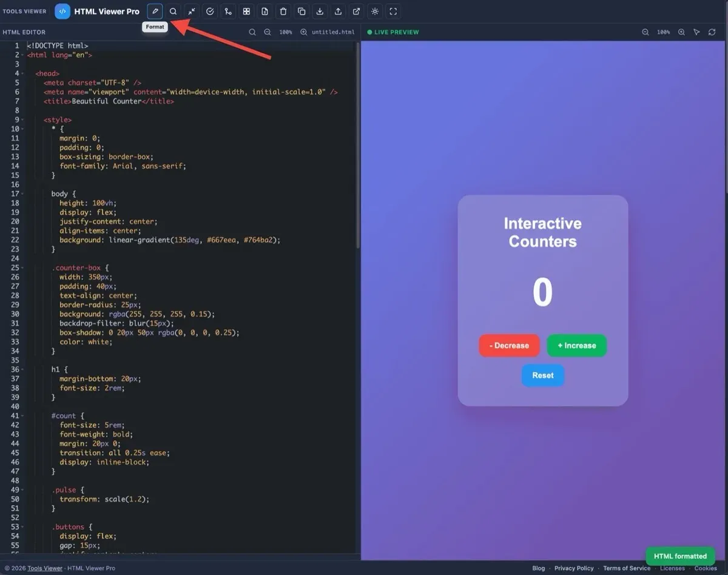
Task: Click the counter value 0 in preview
Action: [543, 292]
